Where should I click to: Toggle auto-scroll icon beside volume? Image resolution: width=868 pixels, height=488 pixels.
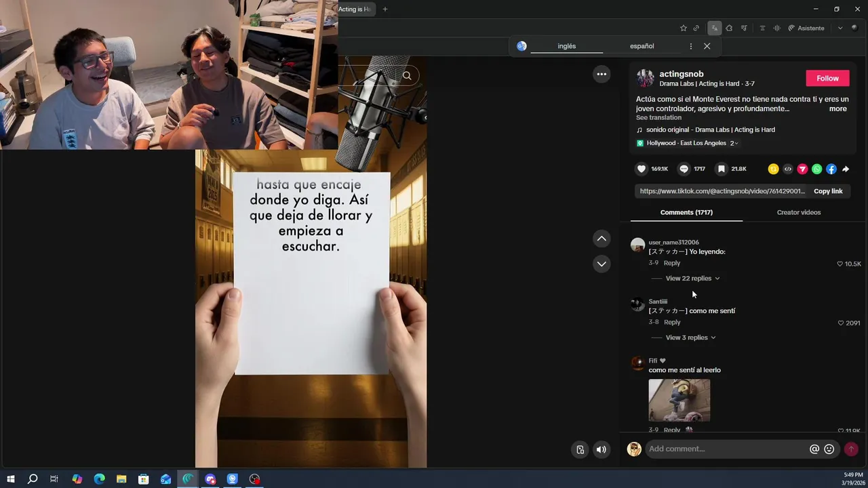[580, 449]
